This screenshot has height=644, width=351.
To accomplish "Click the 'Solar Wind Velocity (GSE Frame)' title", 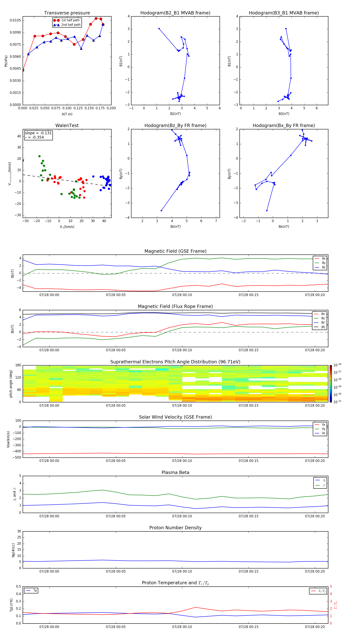I will [175, 417].
